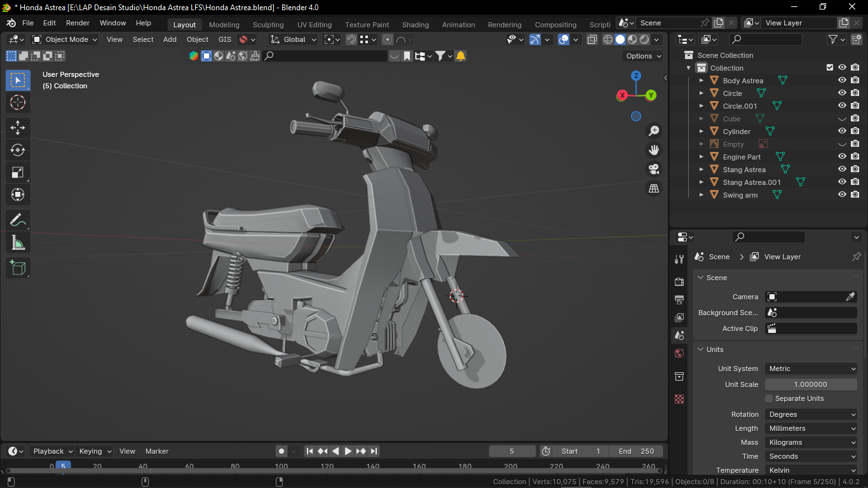Select the Scale tool
This screenshot has height=488, width=868.
click(18, 172)
